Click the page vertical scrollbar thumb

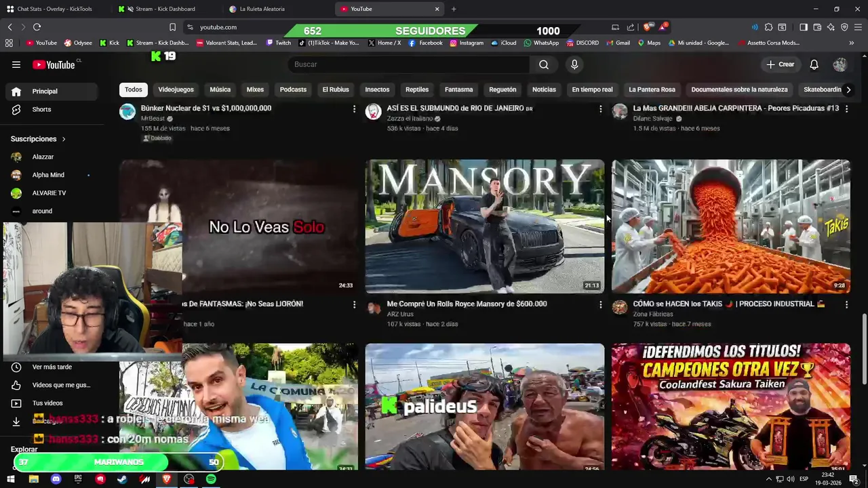tap(863, 349)
